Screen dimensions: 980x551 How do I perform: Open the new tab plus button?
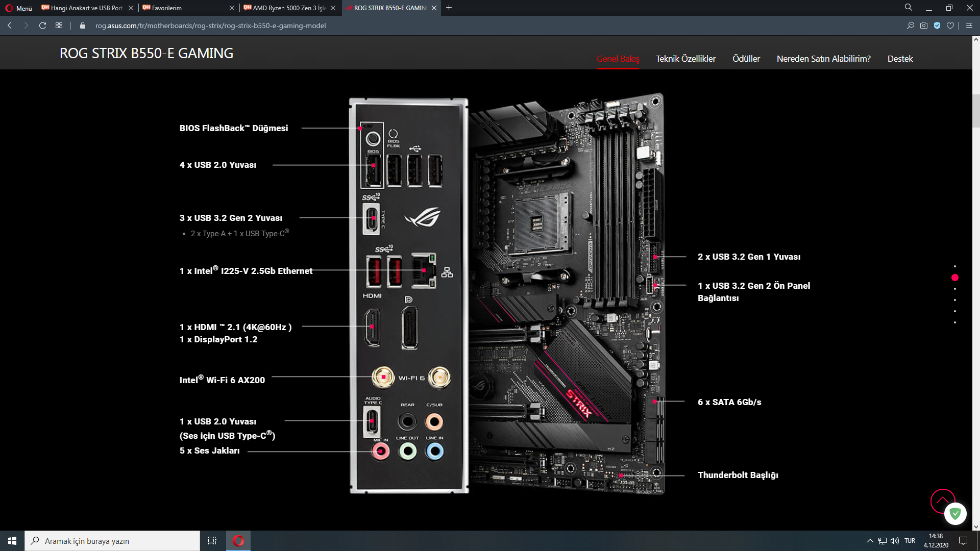[449, 8]
